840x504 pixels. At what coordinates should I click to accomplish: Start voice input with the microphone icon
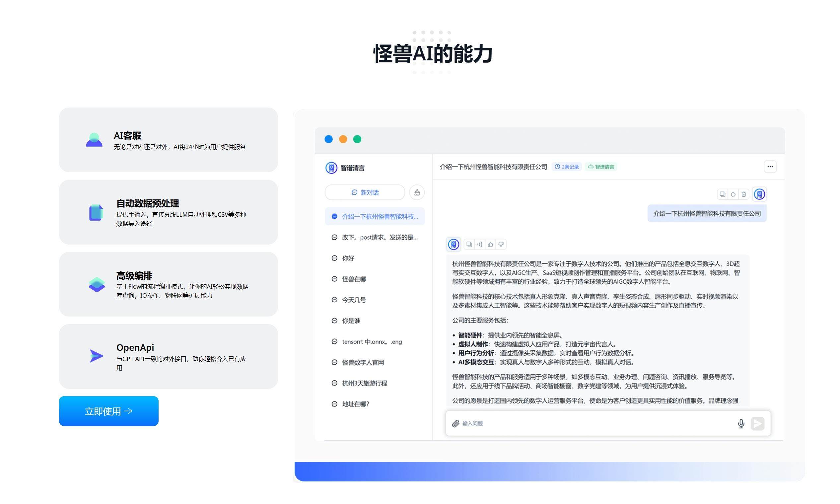741,423
